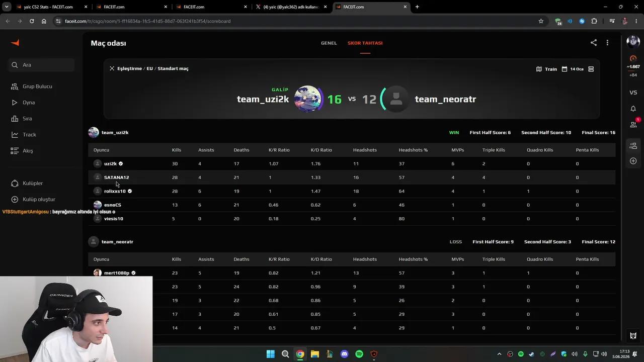Click the team_uzi2k avatar in the match header

coord(307,99)
